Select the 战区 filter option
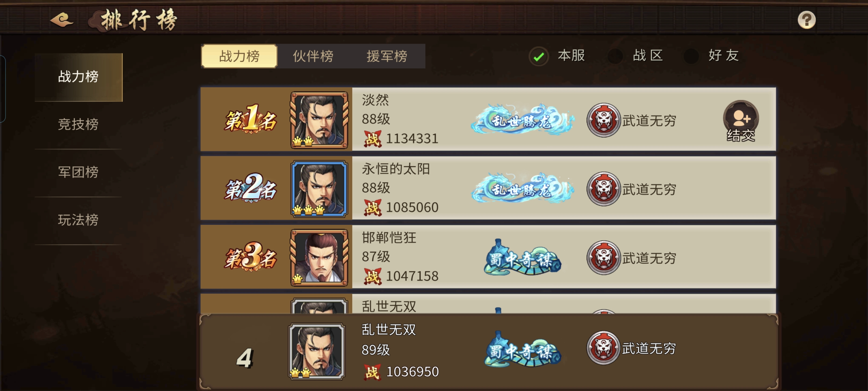This screenshot has width=868, height=391. 635,56
